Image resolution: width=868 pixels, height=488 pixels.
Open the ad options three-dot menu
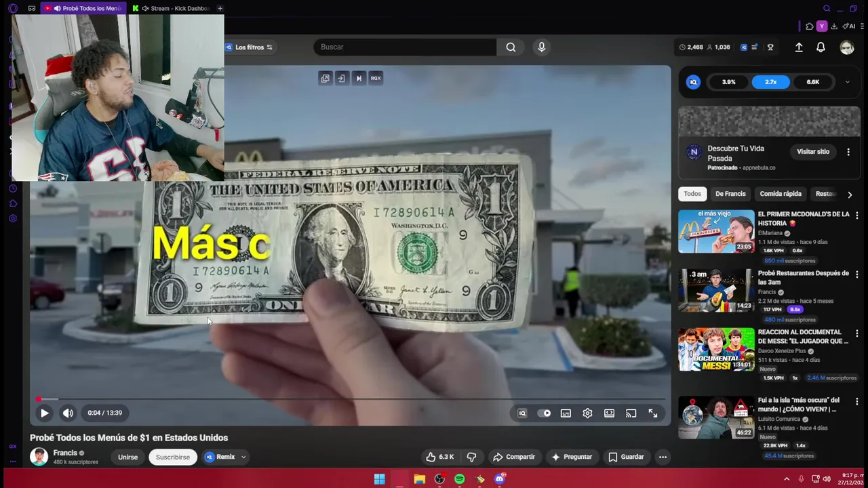[848, 152]
